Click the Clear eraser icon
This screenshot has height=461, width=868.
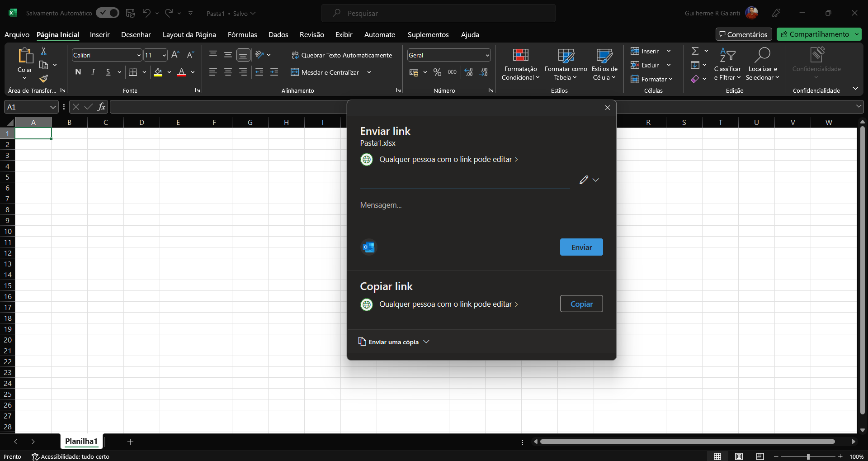[695, 79]
